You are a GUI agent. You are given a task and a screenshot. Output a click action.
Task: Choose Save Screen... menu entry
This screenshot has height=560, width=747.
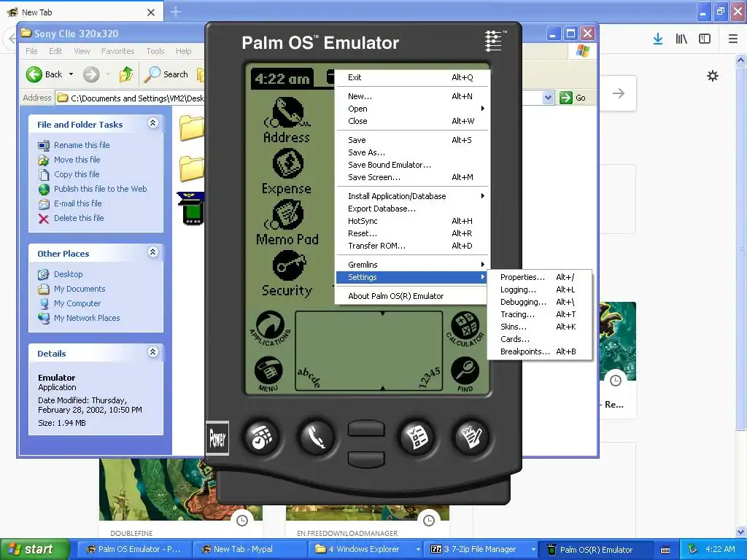click(413, 177)
